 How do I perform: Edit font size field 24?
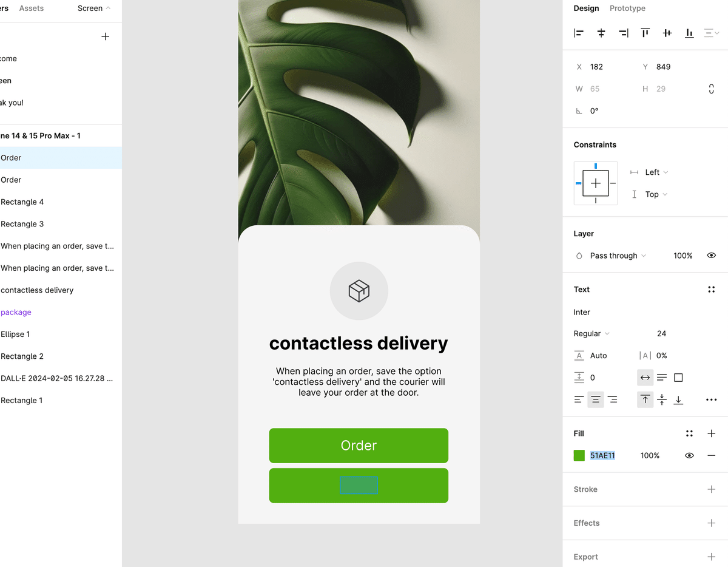pyautogui.click(x=662, y=333)
